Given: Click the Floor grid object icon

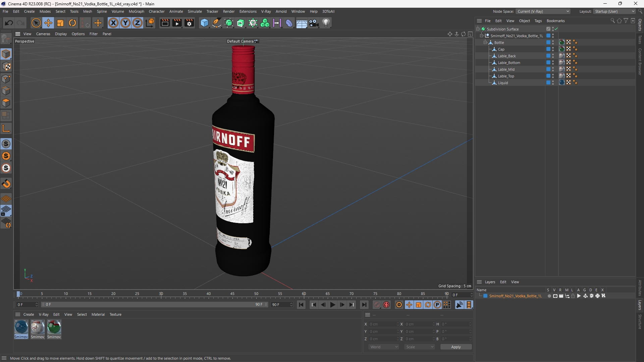Looking at the screenshot, I should [302, 23].
